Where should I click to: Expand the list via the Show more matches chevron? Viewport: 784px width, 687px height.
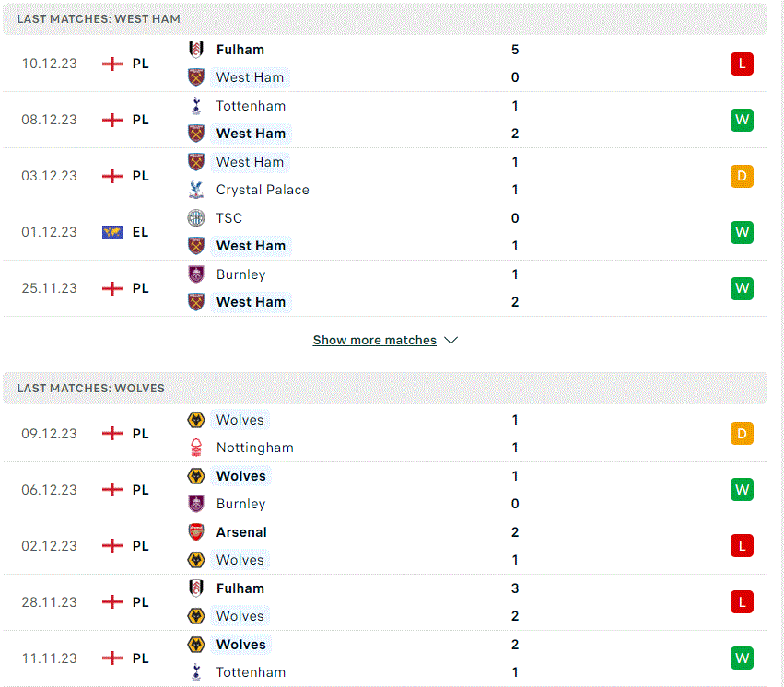[451, 340]
